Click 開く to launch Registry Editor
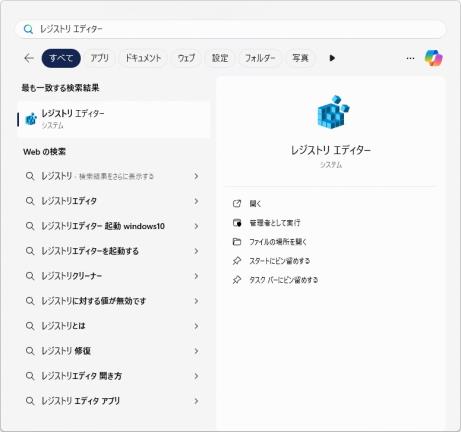461x432 pixels. [x=255, y=204]
